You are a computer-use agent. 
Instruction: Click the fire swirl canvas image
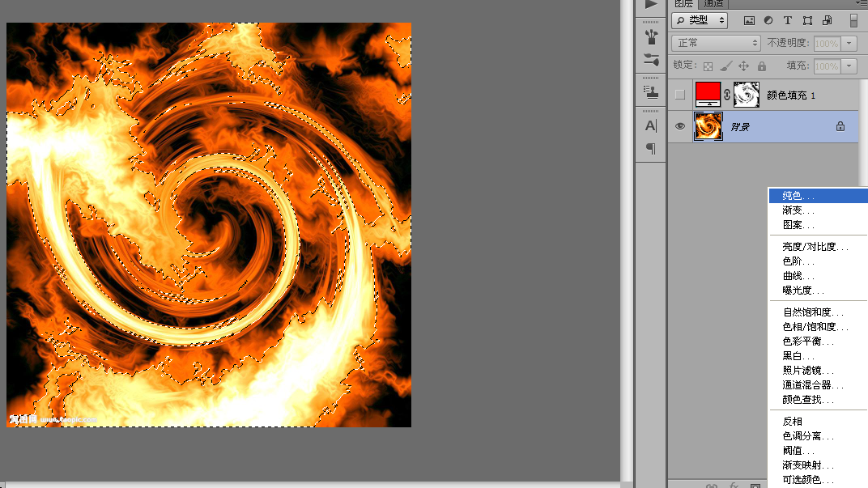[x=209, y=225]
